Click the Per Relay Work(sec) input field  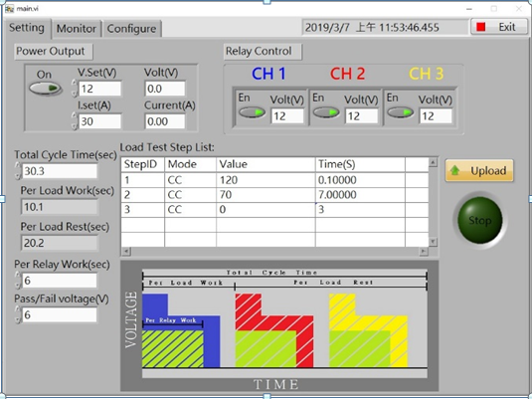60,281
